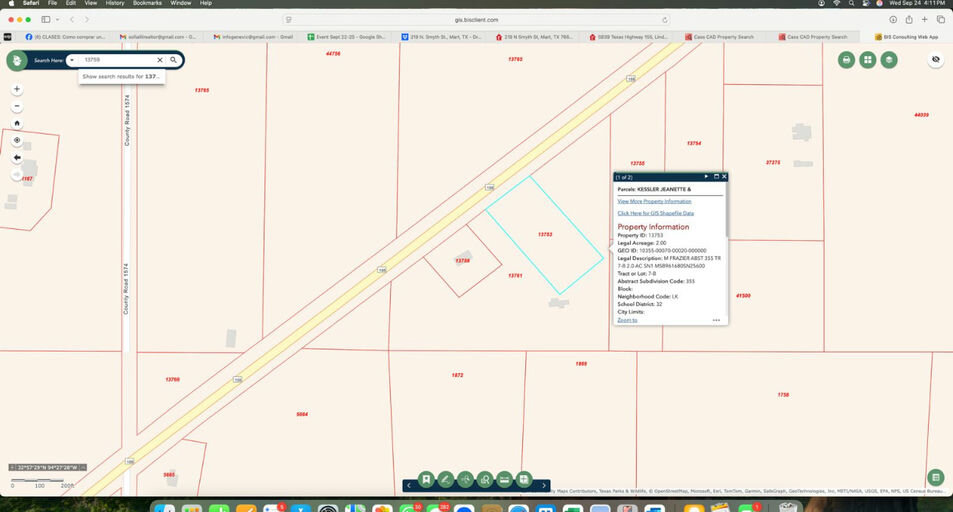Click Here for GIS Shapefile Data link

[x=655, y=213]
